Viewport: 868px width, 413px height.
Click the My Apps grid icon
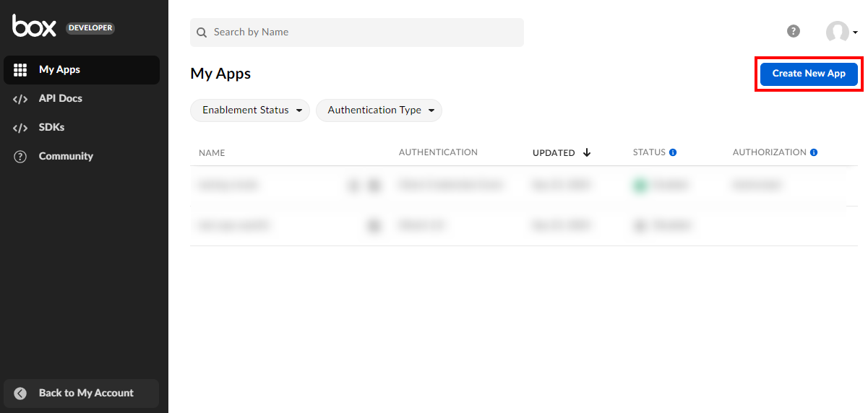point(20,70)
